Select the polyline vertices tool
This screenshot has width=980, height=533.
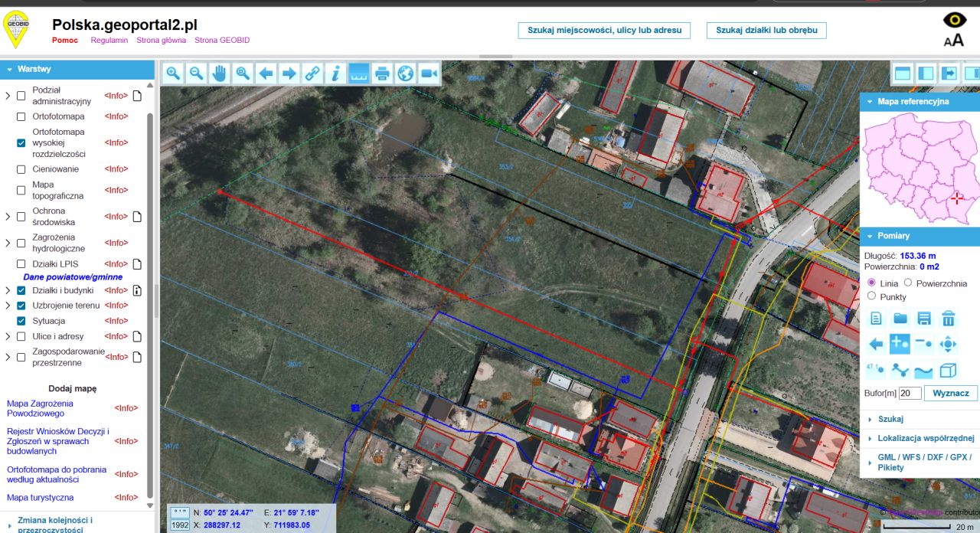[x=900, y=371]
